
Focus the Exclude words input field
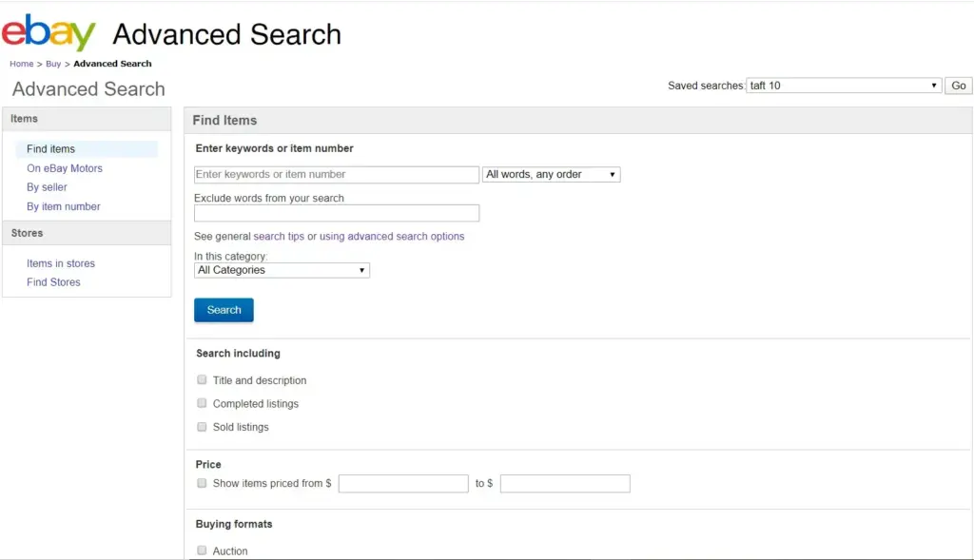(x=337, y=213)
